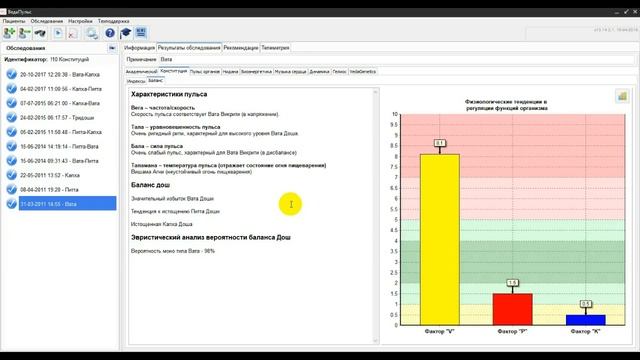Select the Пульс органов sub-tab
The image size is (640, 360).
pos(205,72)
